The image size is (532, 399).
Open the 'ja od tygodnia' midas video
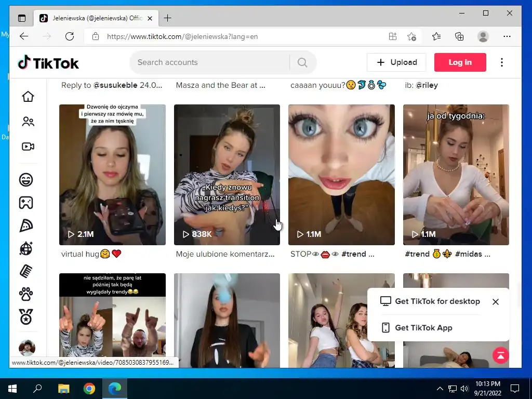coord(456,175)
